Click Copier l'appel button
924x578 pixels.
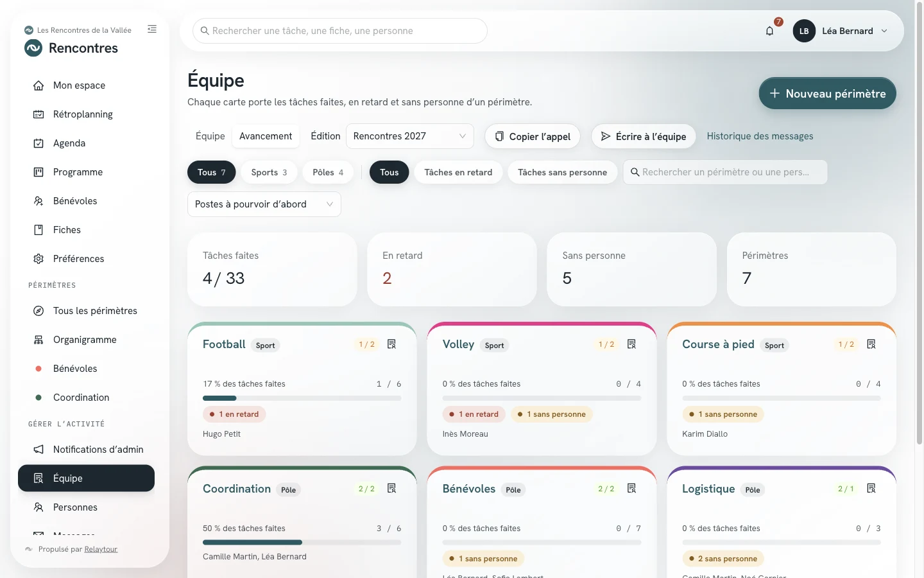pos(533,136)
